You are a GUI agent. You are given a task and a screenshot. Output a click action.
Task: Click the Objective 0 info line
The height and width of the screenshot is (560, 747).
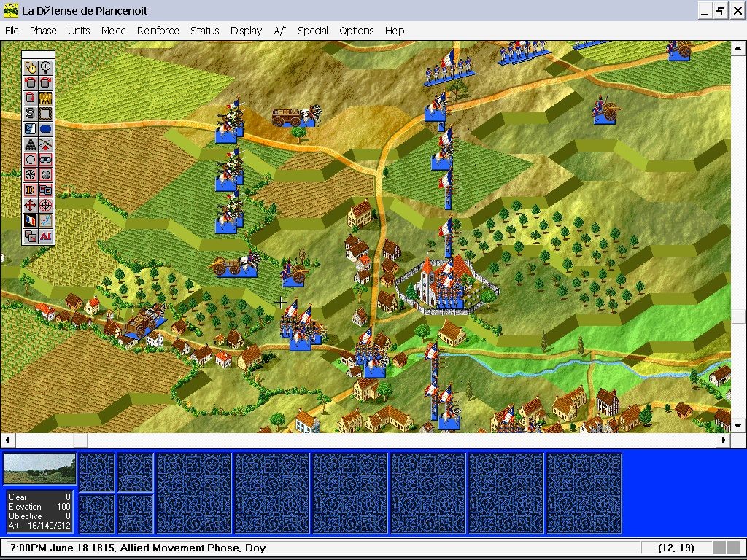tap(39, 516)
